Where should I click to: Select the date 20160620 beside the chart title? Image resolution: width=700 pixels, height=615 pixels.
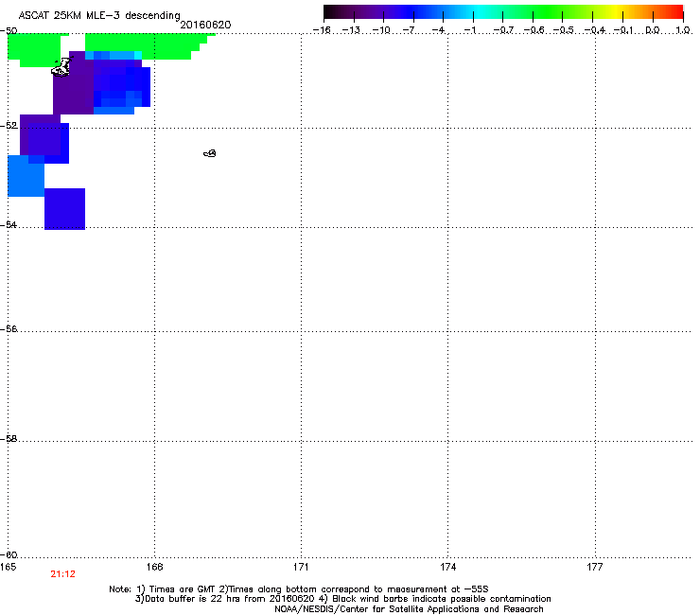point(205,25)
